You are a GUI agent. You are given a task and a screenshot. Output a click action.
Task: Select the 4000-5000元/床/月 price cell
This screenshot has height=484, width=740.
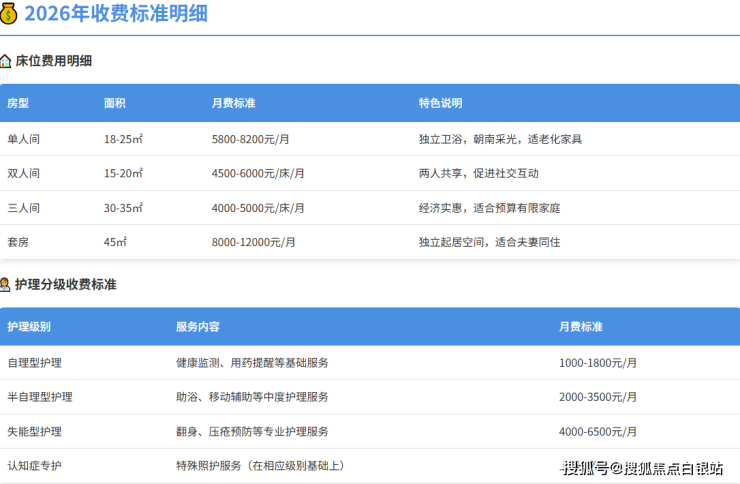pyautogui.click(x=258, y=208)
